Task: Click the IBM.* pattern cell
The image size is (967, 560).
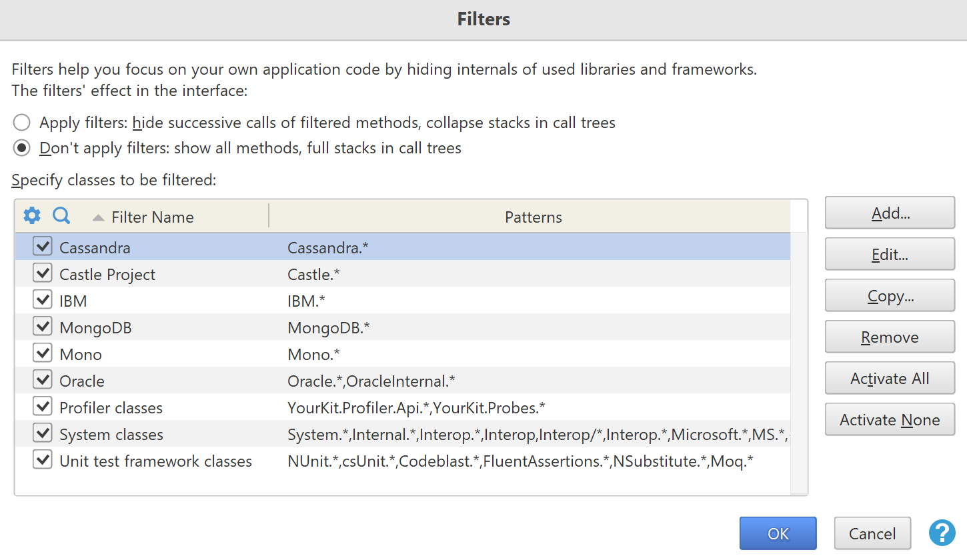Action: tap(306, 301)
